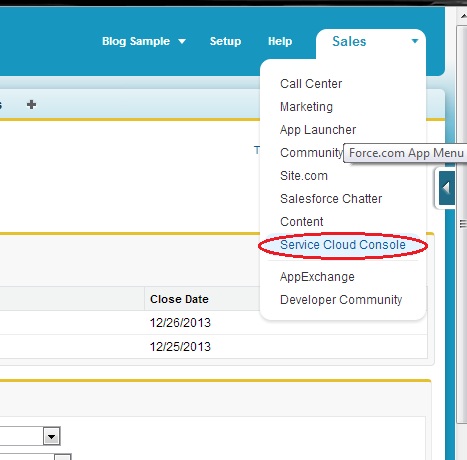This screenshot has height=460, width=467.
Task: Sort by Close Date column header
Action: [x=179, y=299]
